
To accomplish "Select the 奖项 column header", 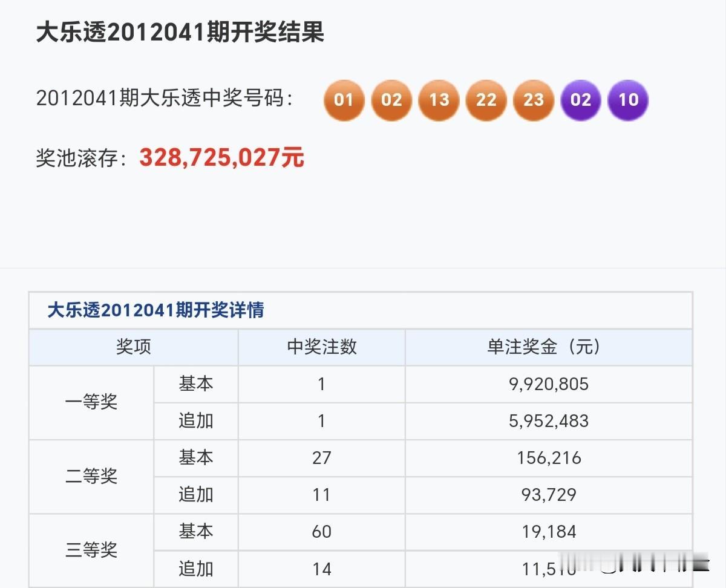I will pyautogui.click(x=132, y=348).
